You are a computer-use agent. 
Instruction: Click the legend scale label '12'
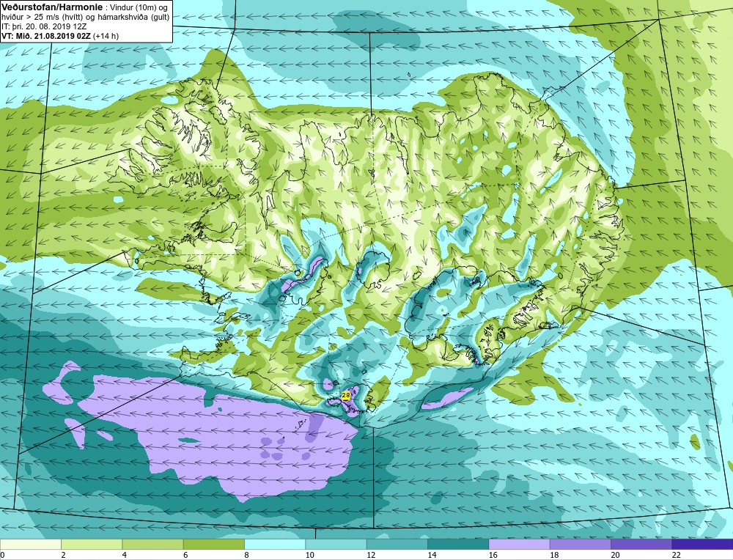point(371,555)
